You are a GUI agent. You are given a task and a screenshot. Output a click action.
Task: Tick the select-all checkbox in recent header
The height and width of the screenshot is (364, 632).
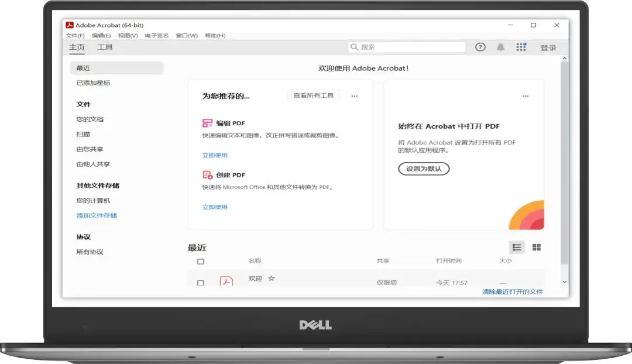click(x=201, y=261)
